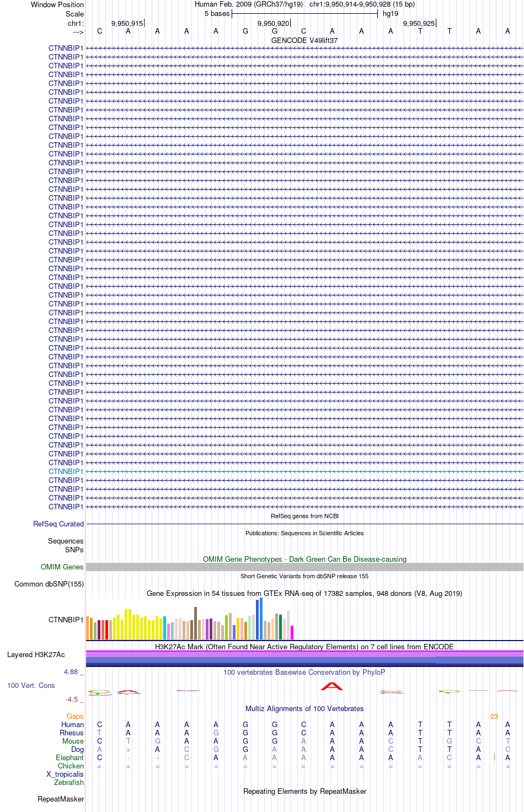The image size is (524, 812).
Task: Click Gene Expression in 54 tissues title
Action: [304, 593]
